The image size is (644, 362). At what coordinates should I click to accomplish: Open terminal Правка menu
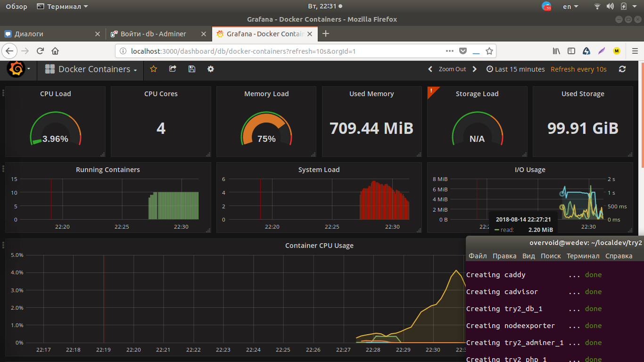[x=504, y=256]
